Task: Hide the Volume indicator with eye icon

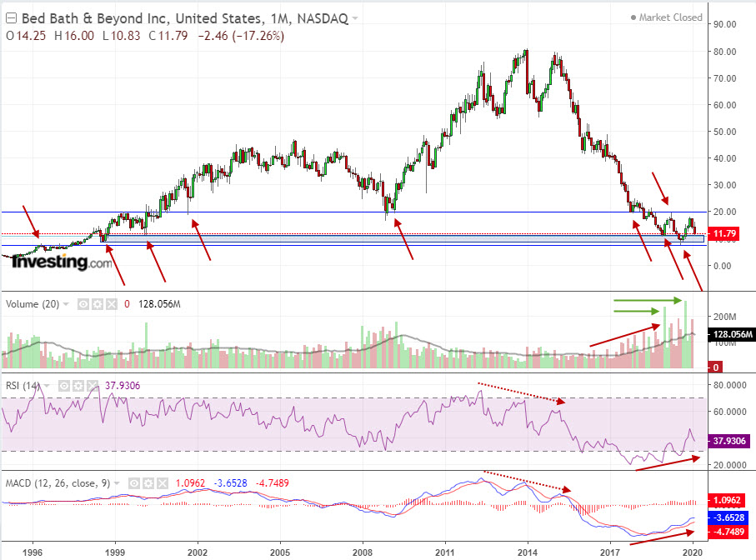Action: coord(83,304)
